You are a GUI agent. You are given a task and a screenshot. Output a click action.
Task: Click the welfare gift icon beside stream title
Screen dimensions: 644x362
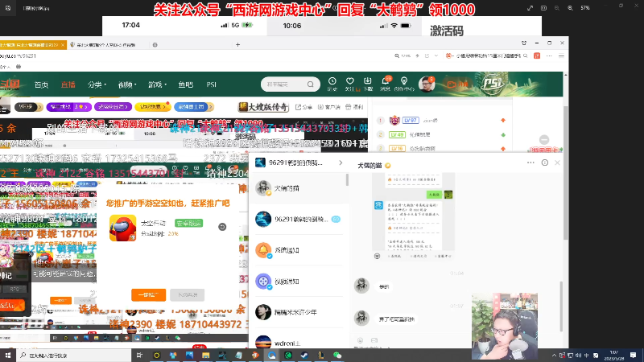354,107
